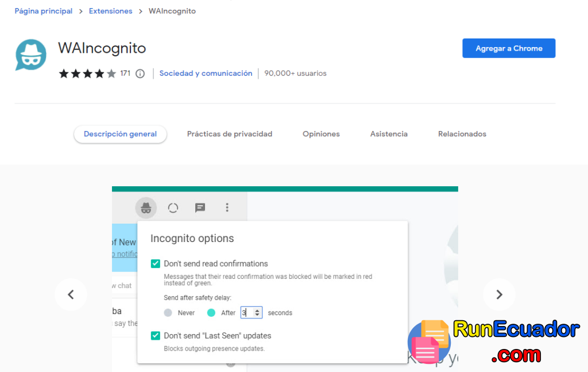This screenshot has width=588, height=372.
Task: Switch to the 'Opiniones' tab
Action: tap(321, 133)
